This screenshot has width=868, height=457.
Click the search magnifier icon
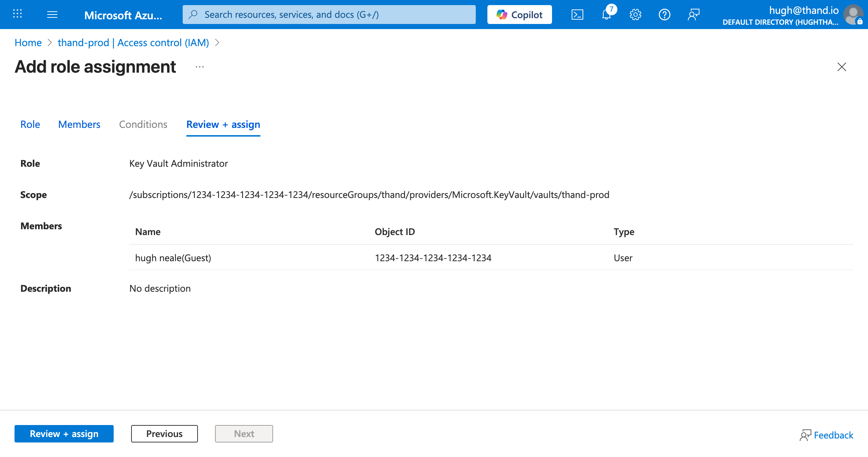[x=192, y=15]
